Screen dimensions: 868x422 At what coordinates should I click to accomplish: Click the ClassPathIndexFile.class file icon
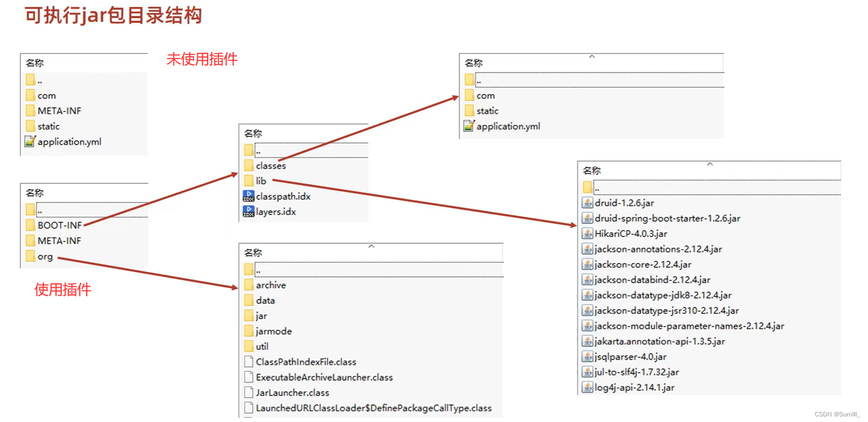tap(249, 362)
